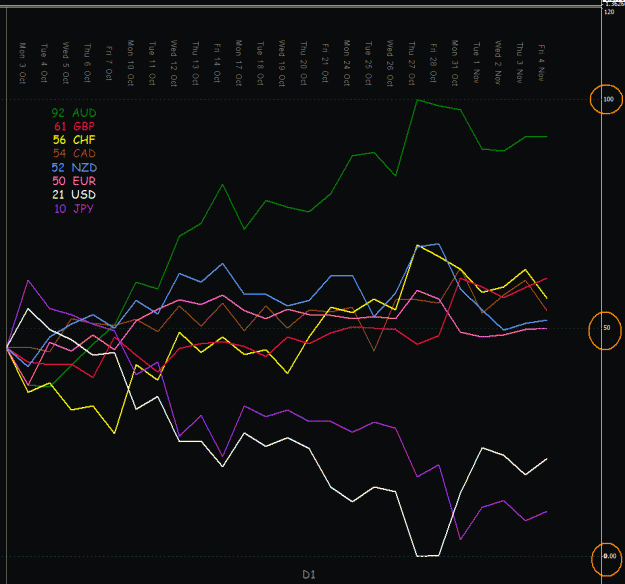Select the 56 CHF legend entry
Viewport: 625px width, 584px height.
click(74, 140)
